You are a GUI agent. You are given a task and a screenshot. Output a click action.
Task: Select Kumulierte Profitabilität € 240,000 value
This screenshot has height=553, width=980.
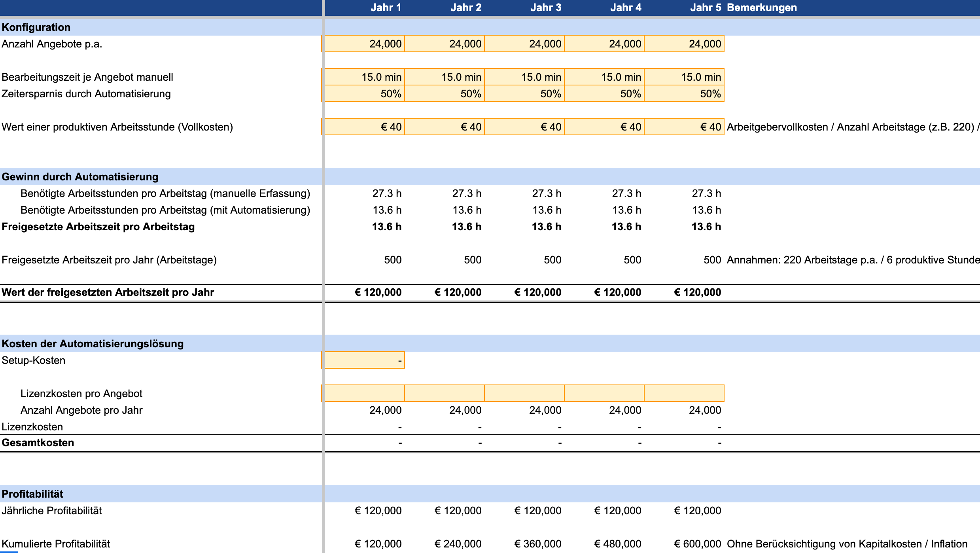[x=458, y=544]
